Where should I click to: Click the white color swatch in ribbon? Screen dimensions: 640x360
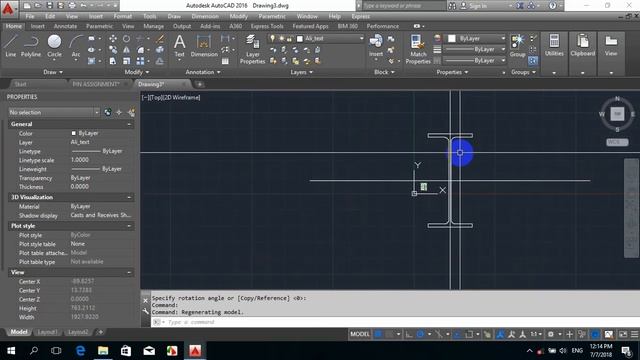(451, 38)
